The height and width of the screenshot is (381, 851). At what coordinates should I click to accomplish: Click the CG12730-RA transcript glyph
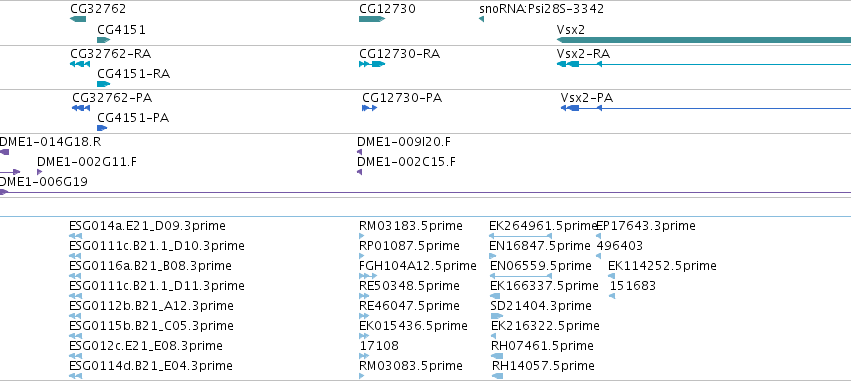[x=372, y=64]
